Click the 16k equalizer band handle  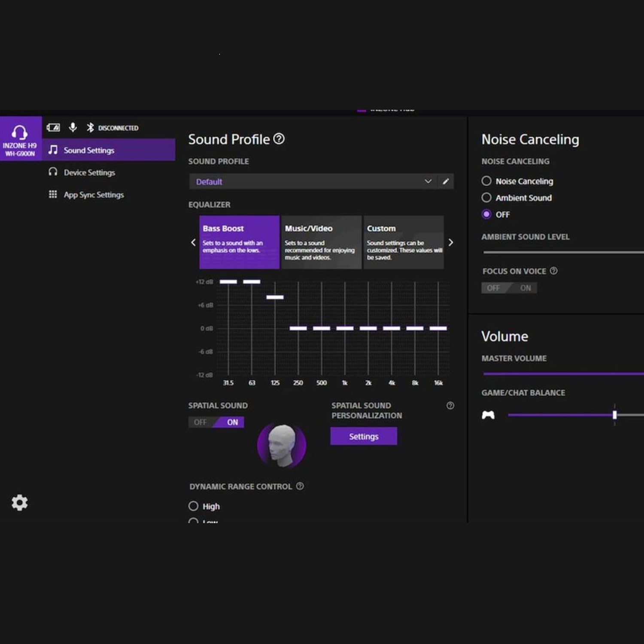pos(438,328)
